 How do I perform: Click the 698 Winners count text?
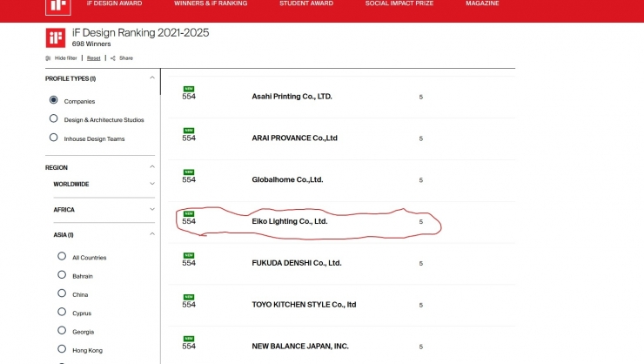(x=91, y=44)
